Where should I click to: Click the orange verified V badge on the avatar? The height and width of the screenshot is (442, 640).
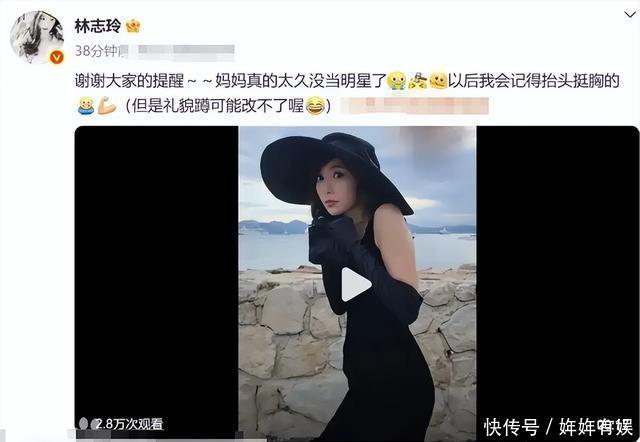(x=57, y=58)
